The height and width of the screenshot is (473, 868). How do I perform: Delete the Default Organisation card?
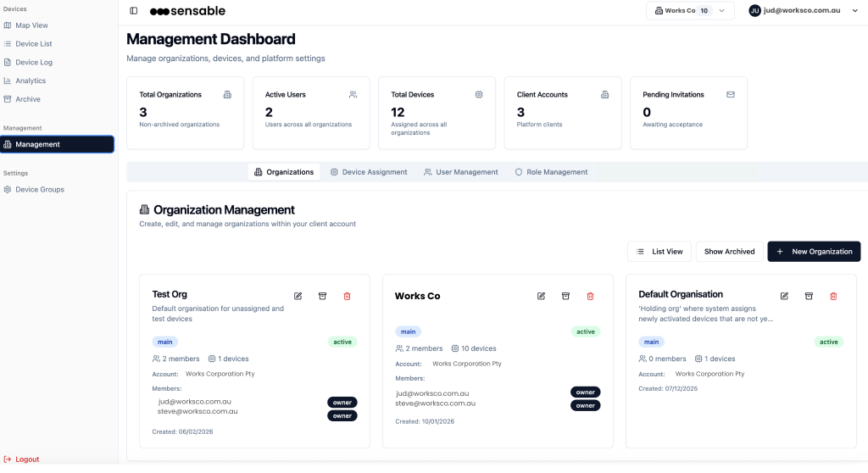click(833, 297)
